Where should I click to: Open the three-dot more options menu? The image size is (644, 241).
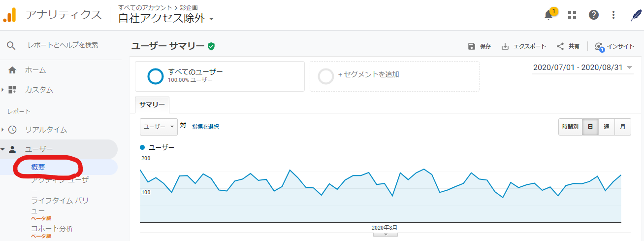(613, 15)
